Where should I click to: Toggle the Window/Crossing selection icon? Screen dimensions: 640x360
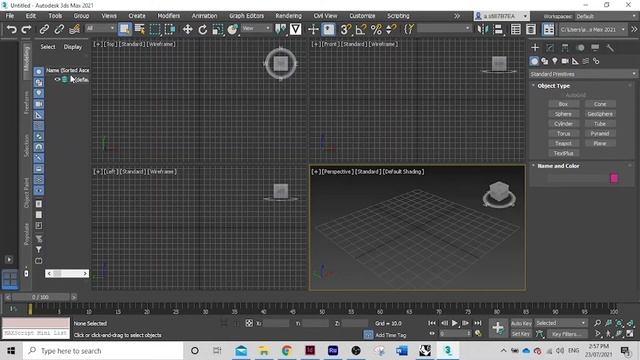tap(170, 29)
